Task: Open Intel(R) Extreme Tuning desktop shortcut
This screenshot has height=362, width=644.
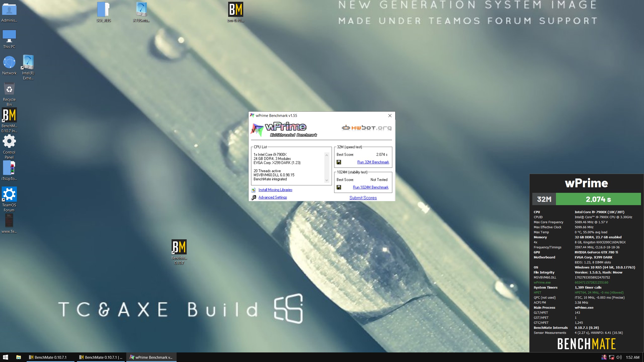Action: click(28, 67)
